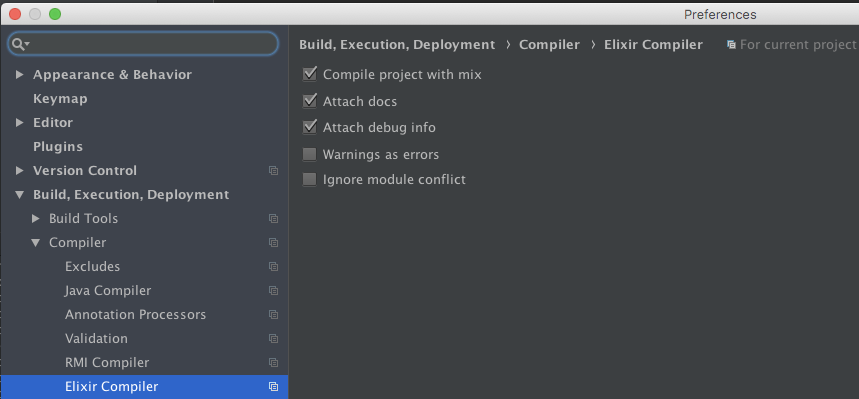Expand Appearance & Behavior section
859x399 pixels.
click(x=20, y=75)
